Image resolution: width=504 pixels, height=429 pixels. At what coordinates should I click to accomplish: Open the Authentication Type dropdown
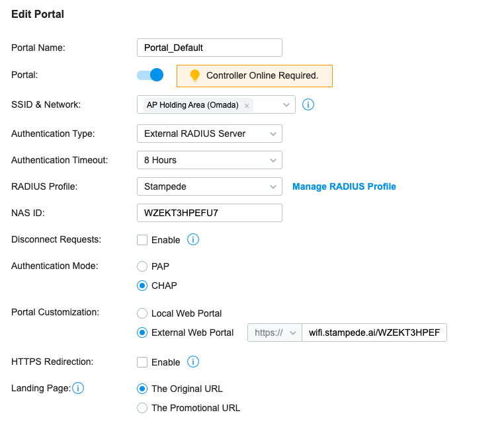pos(210,134)
